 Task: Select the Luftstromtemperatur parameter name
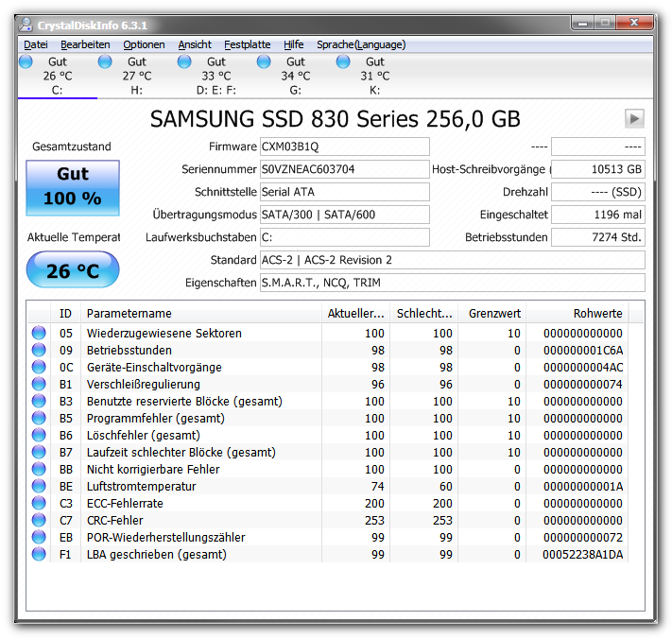(x=141, y=487)
